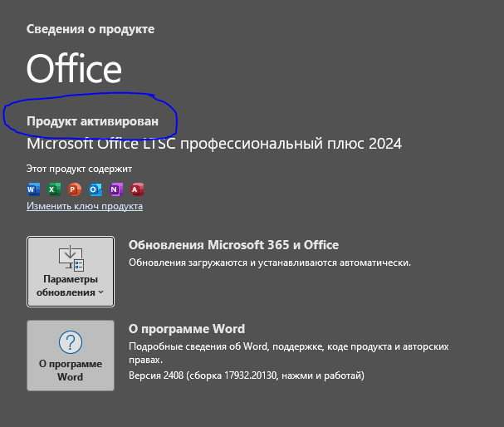
Task: Open the Изменить ключ продукта link
Action: pos(85,206)
